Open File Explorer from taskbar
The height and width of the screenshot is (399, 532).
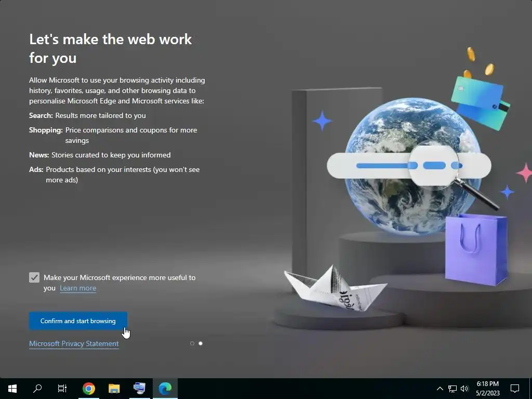coord(114,389)
